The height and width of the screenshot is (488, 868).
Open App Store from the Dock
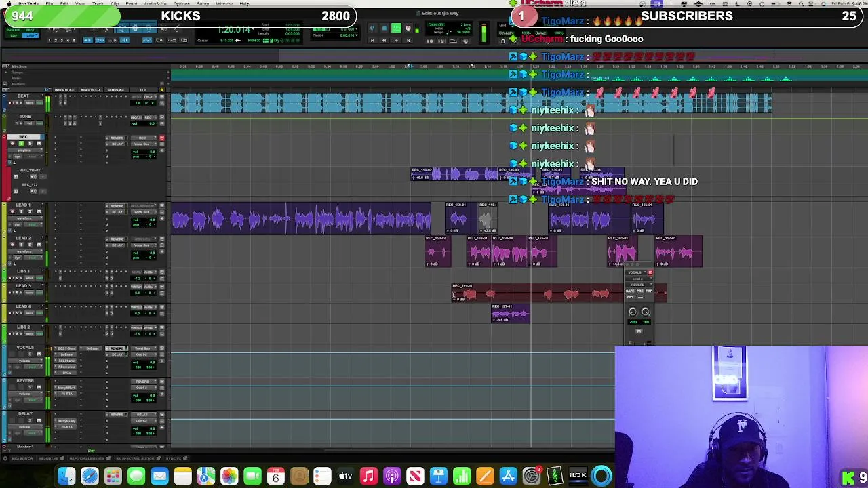(508, 476)
